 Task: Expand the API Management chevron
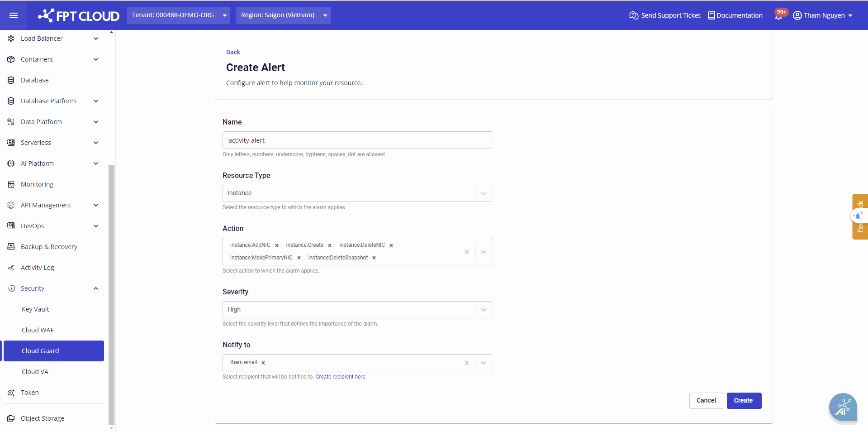click(96, 205)
